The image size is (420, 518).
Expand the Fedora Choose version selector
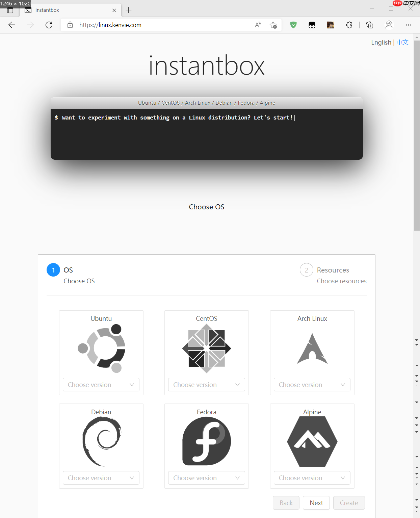click(206, 478)
